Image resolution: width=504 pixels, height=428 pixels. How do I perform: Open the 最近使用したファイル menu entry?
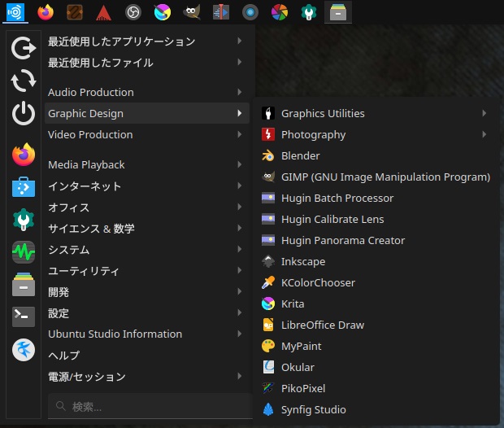(x=147, y=63)
